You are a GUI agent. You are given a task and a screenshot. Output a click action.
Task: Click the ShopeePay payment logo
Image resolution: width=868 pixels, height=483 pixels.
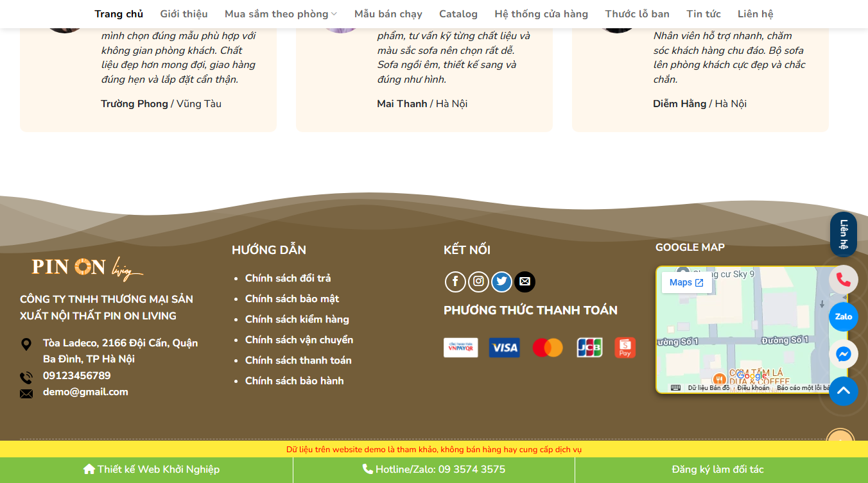click(625, 348)
